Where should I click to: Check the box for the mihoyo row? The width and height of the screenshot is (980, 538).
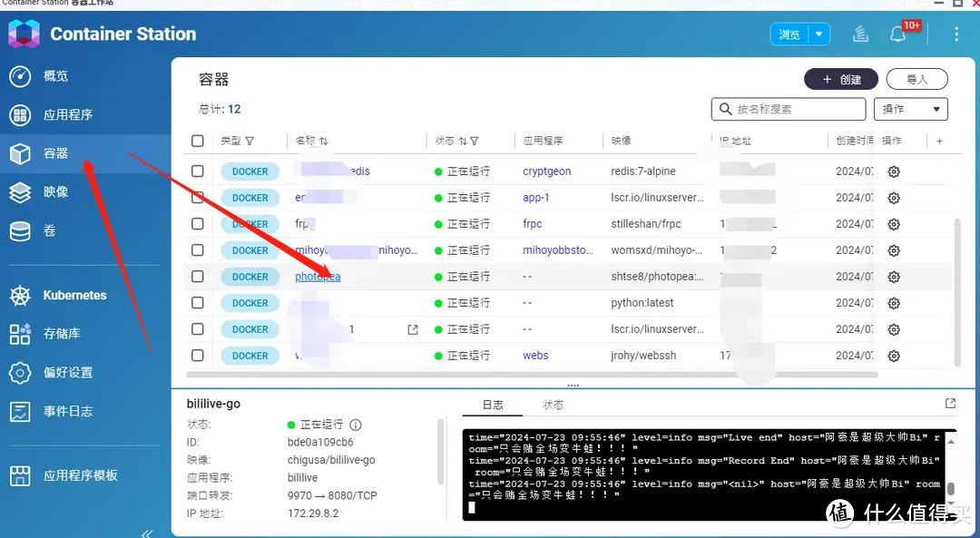[198, 249]
